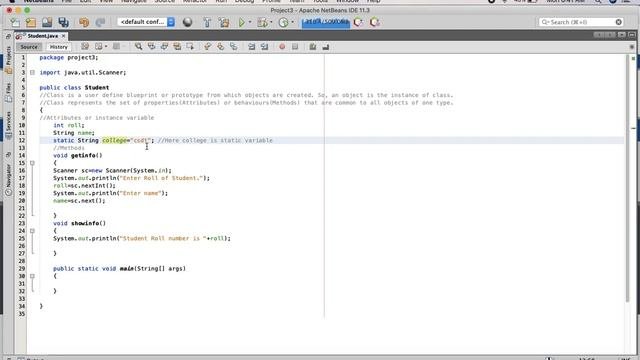Toggle highlight search in editor toolbar
The height and width of the screenshot is (360, 640).
coord(177,47)
